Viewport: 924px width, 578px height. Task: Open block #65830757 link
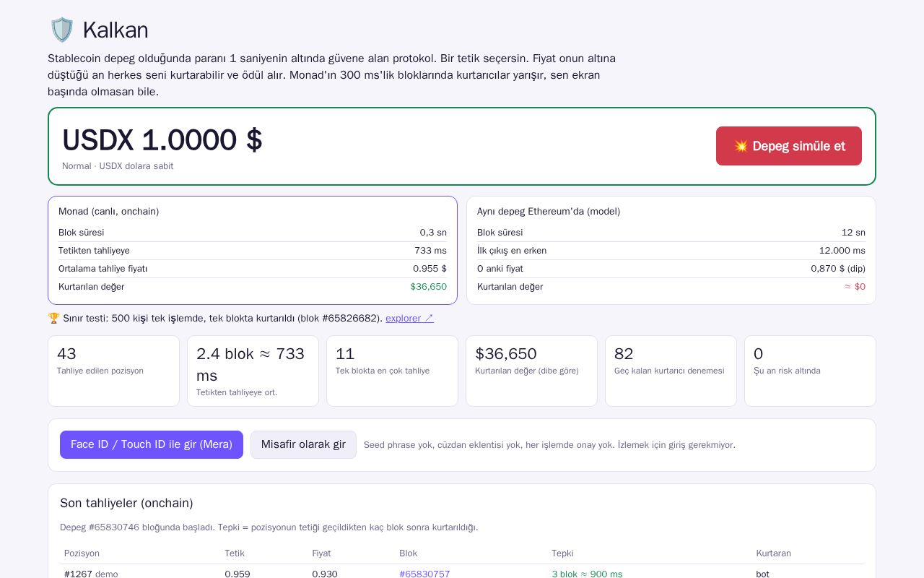pos(424,574)
